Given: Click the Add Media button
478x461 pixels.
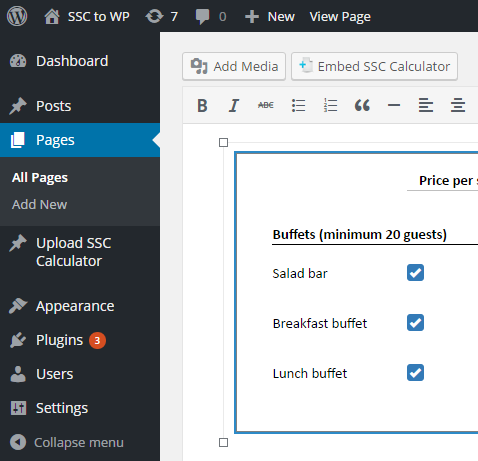Looking at the screenshot, I should click(x=234, y=66).
